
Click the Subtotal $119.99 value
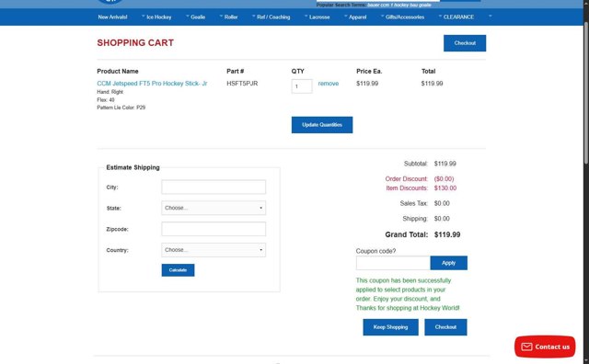tap(445, 164)
